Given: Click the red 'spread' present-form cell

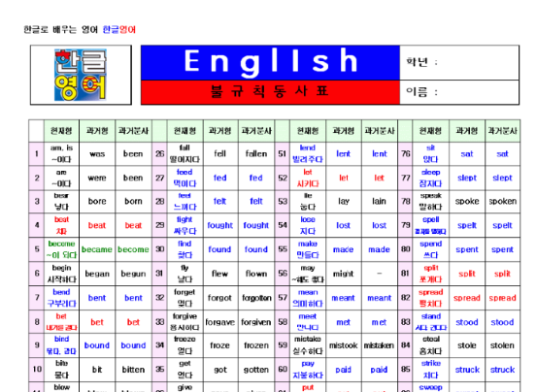Looking at the screenshot, I should [431, 298].
